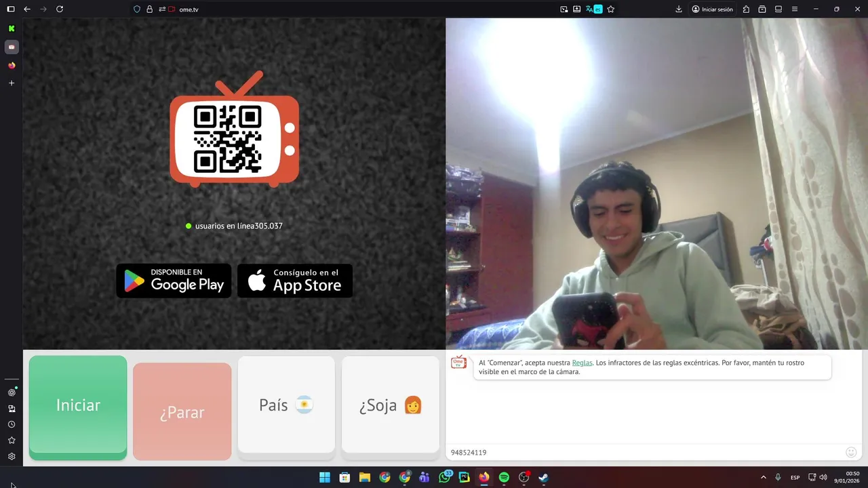Open File Explorer from the taskbar
The height and width of the screenshot is (488, 868).
click(364, 477)
